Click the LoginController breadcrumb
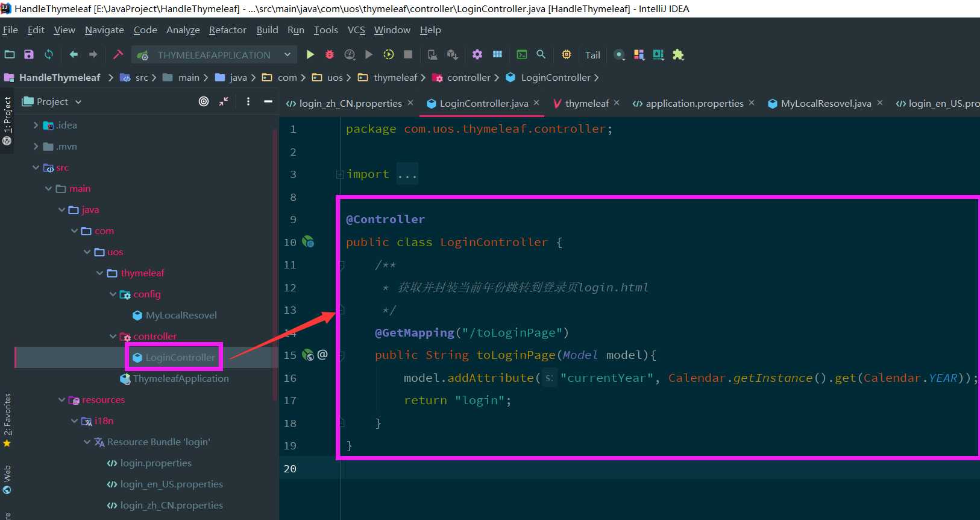Viewport: 980px width, 520px height. point(556,77)
